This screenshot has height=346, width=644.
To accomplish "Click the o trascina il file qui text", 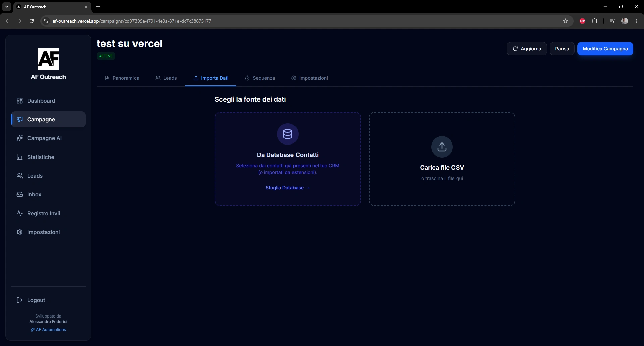I will [442, 178].
